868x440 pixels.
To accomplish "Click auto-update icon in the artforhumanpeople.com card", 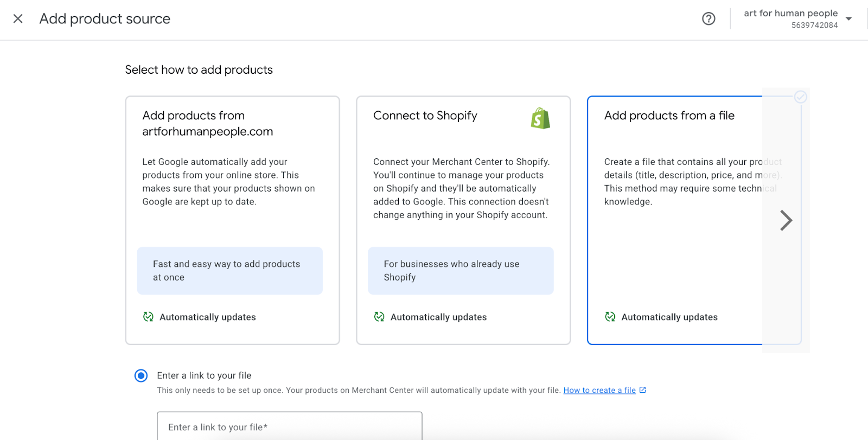I will pyautogui.click(x=148, y=317).
